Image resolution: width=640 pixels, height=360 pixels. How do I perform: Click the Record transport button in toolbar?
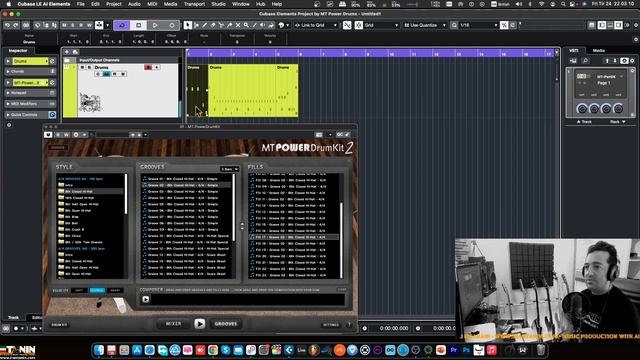(171, 25)
